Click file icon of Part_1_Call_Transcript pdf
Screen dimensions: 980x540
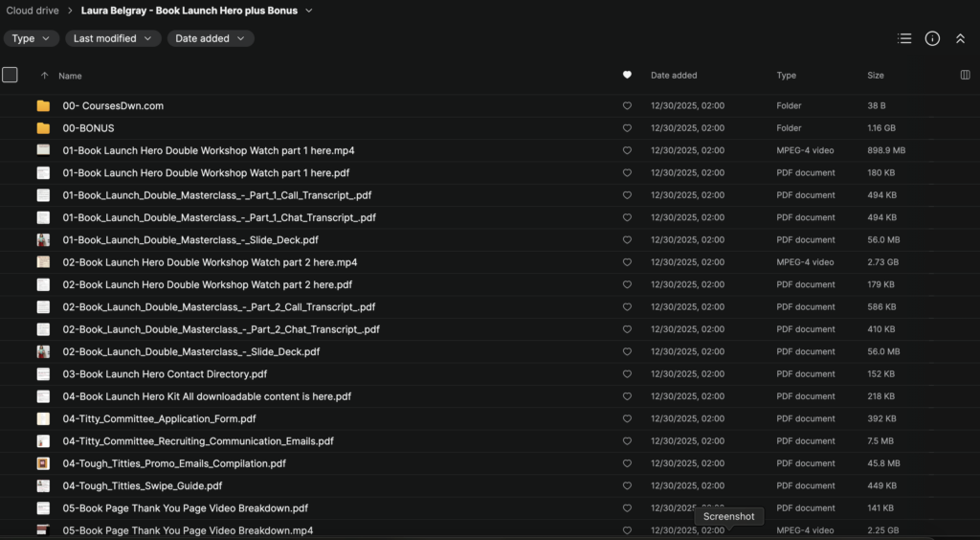click(x=43, y=195)
